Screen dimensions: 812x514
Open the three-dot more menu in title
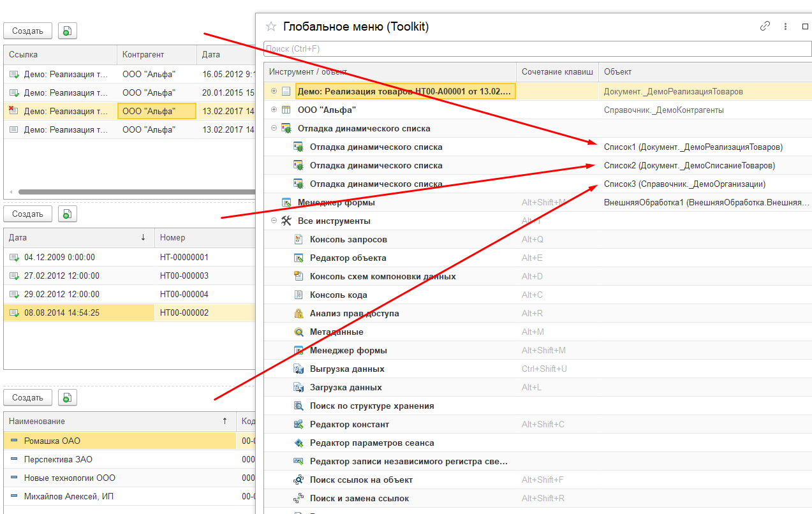coord(786,26)
